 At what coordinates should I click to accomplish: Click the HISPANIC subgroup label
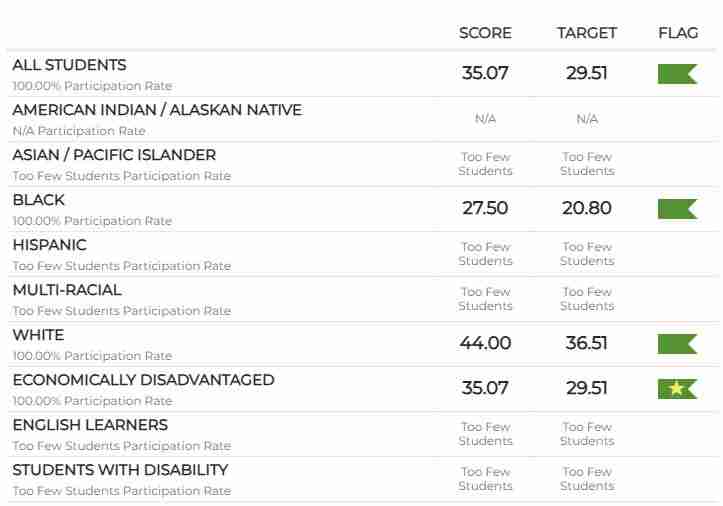pyautogui.click(x=49, y=245)
